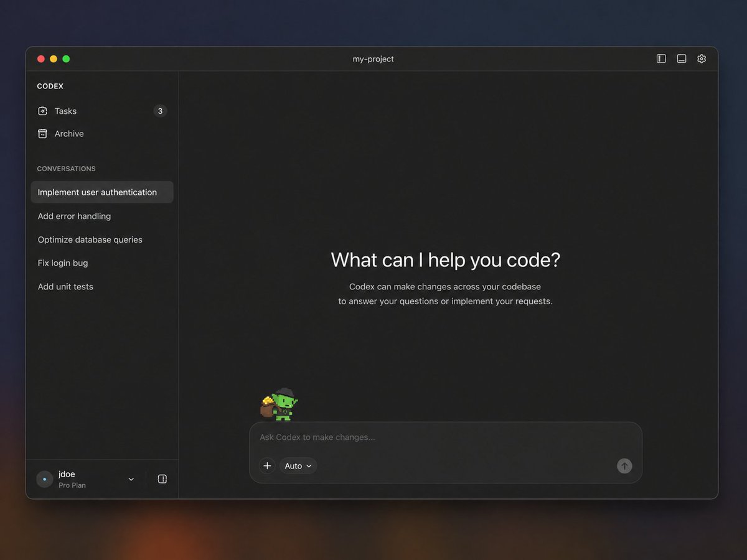Focus the Ask Codex to make changes field

(446, 437)
